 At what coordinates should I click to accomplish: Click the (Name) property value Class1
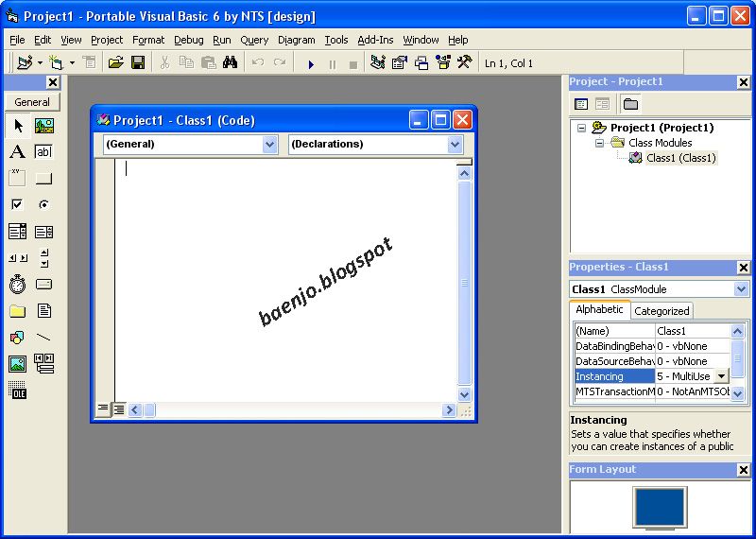693,331
